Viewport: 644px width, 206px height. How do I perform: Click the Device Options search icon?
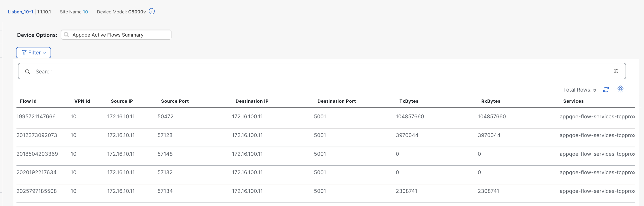(66, 35)
